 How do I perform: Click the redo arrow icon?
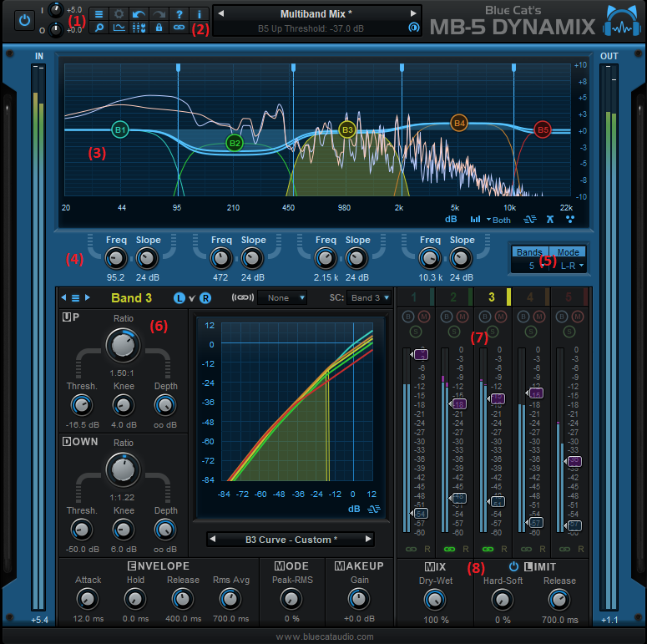click(x=159, y=14)
